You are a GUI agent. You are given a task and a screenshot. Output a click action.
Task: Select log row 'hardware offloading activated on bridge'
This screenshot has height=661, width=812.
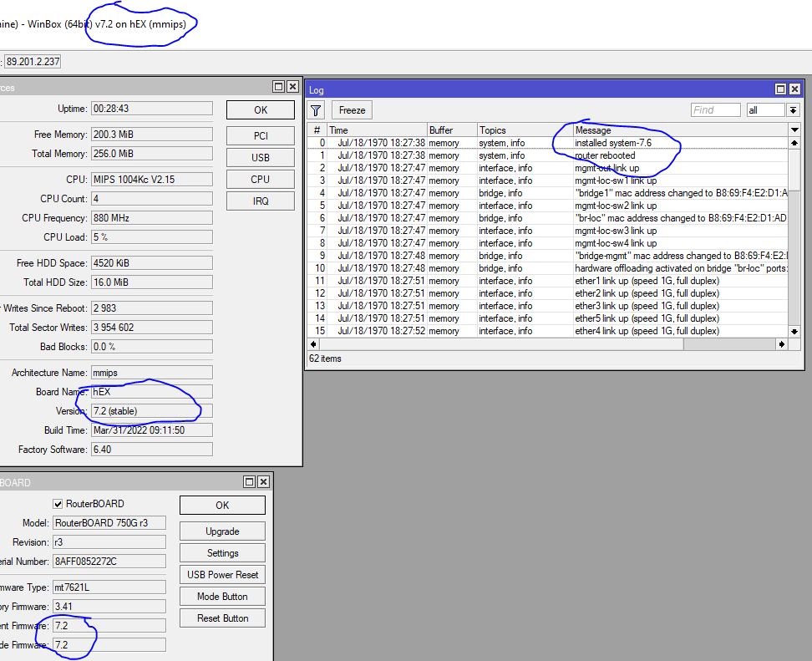click(x=548, y=268)
